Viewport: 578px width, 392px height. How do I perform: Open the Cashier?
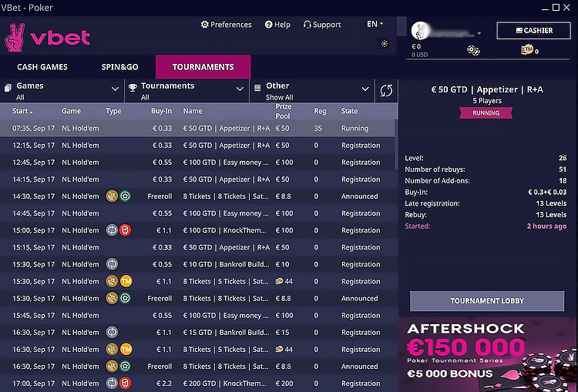click(533, 31)
